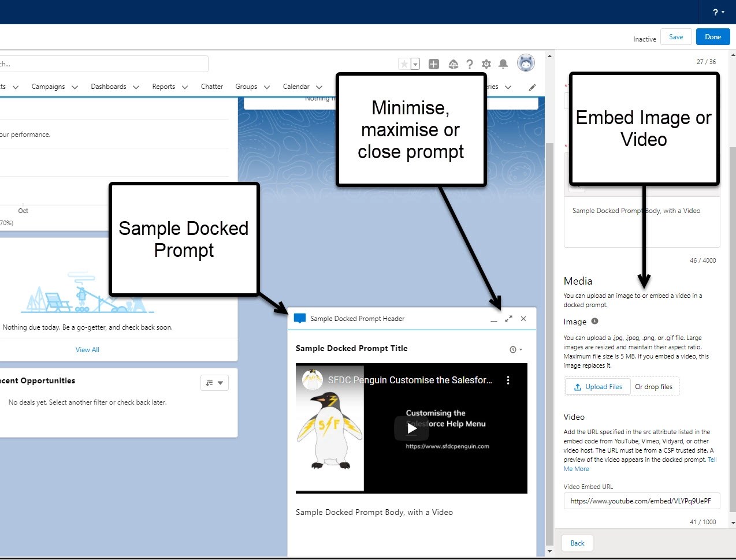Click the preview pane scrollbar up arrow
736x560 pixels.
pos(549,56)
